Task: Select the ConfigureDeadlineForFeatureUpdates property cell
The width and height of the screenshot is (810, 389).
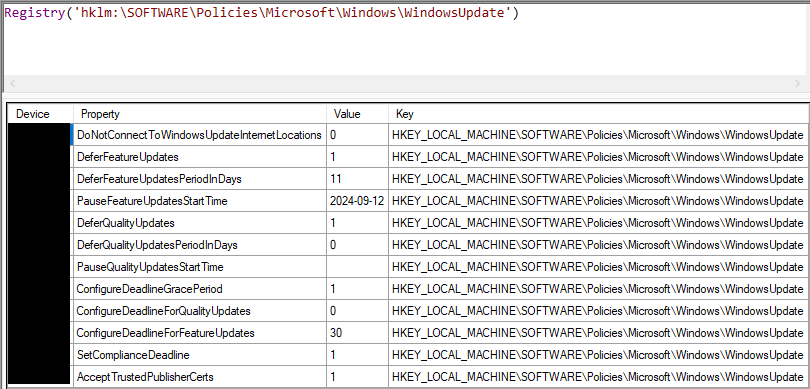Action: (200, 333)
